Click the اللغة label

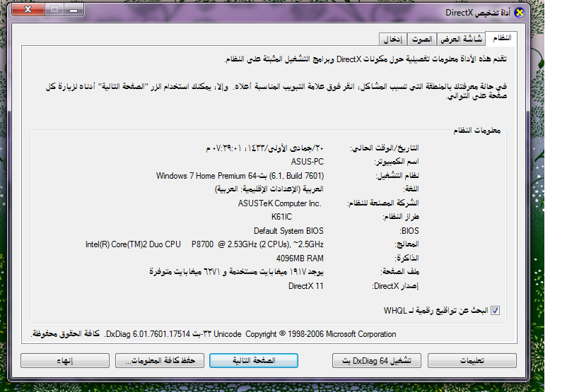pyautogui.click(x=411, y=189)
